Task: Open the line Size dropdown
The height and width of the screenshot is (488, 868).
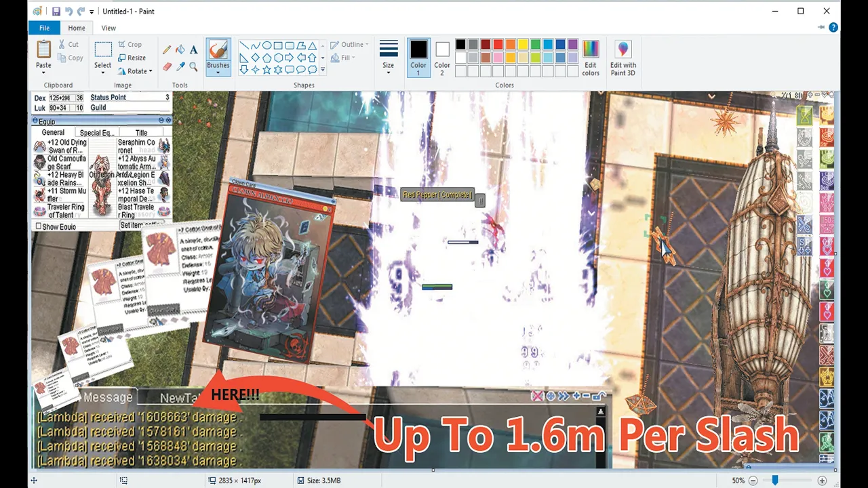Action: click(388, 57)
